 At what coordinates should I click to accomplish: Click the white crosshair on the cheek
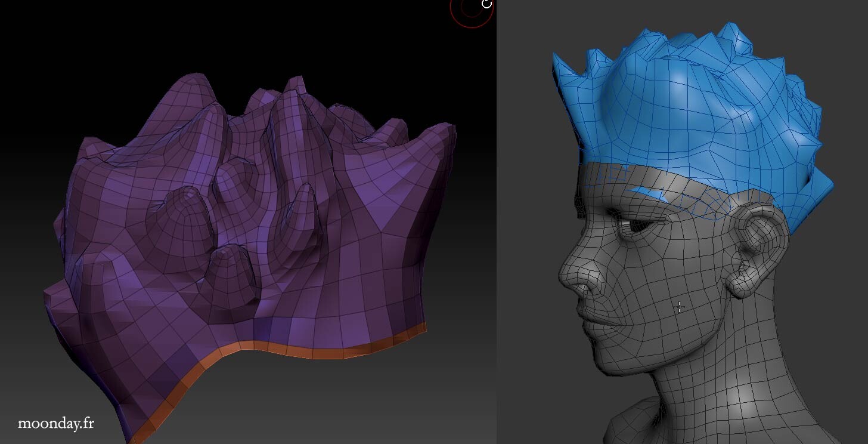click(679, 307)
